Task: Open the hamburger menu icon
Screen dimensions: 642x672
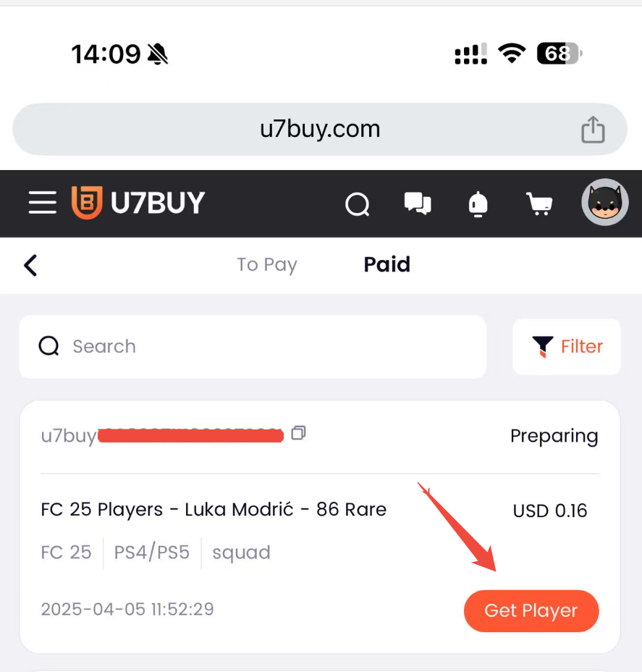Action: [x=43, y=203]
